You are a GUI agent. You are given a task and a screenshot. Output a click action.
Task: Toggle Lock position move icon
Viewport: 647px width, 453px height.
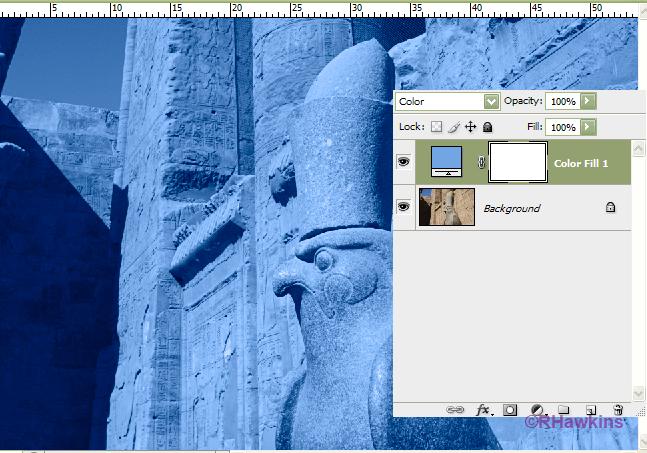tap(470, 127)
